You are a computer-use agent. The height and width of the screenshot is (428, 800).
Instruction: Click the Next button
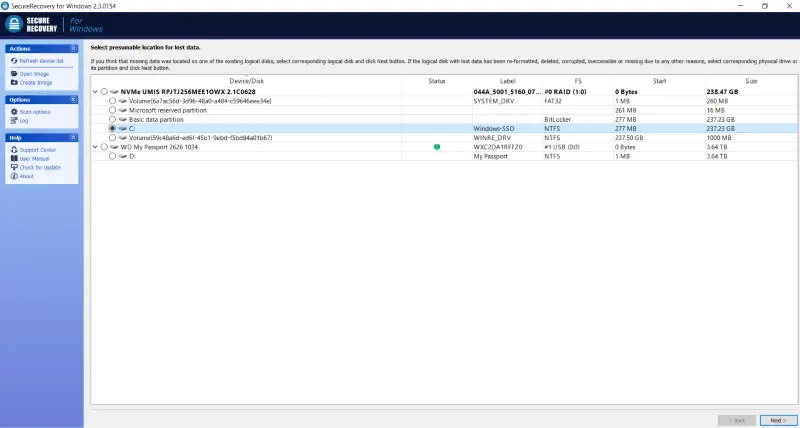click(778, 420)
